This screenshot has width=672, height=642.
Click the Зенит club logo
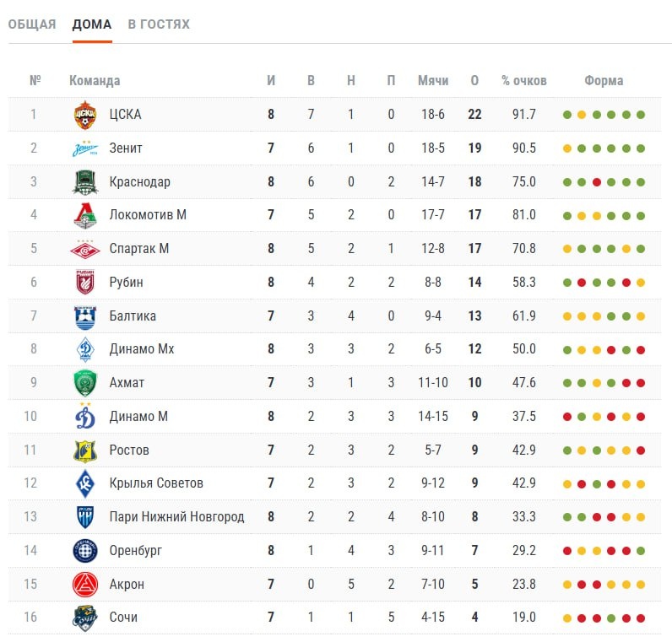(x=85, y=148)
